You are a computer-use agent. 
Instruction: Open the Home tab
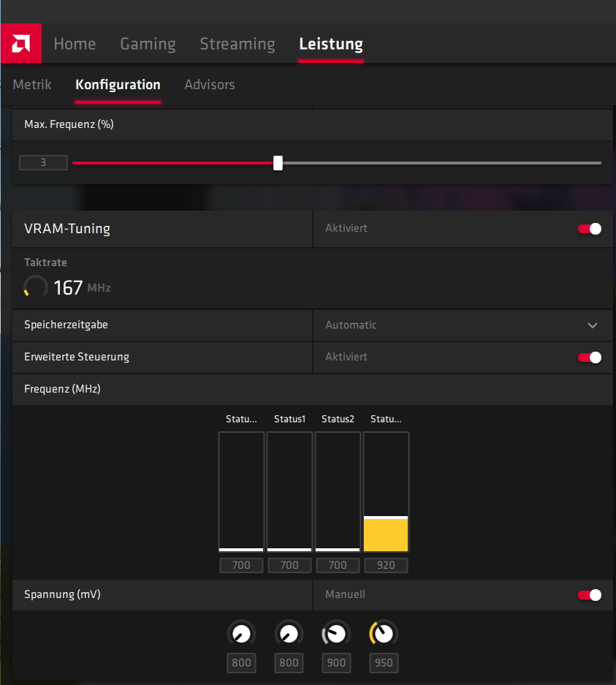(75, 44)
